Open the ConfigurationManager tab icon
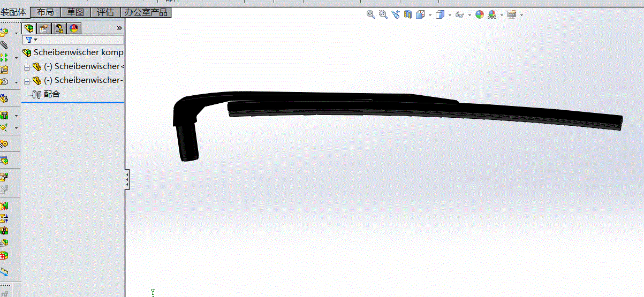644x297 pixels. tap(59, 28)
